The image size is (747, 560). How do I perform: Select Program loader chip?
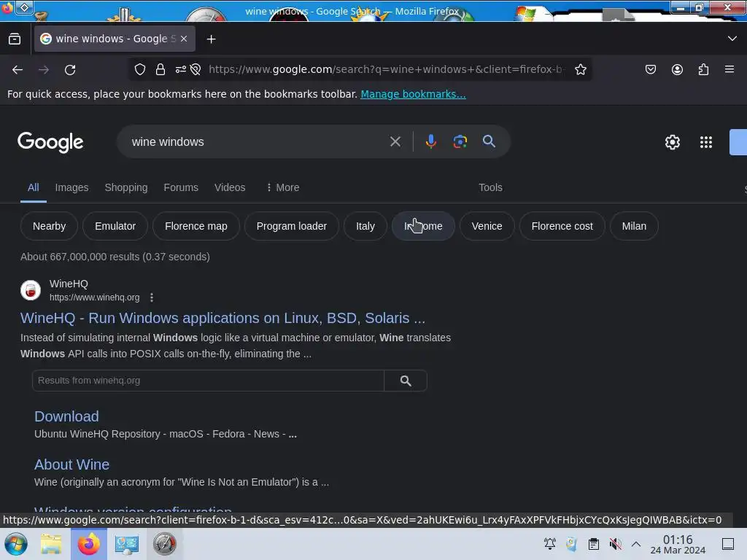click(292, 226)
